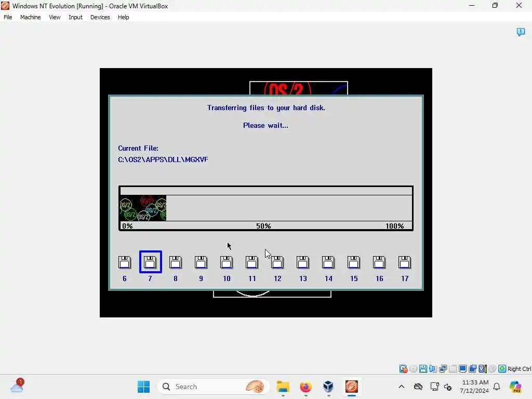Open the Windows Start menu

point(143,387)
